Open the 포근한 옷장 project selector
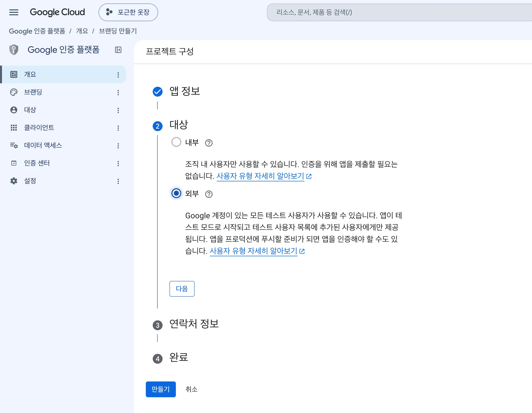The height and width of the screenshot is (413, 532). 128,12
